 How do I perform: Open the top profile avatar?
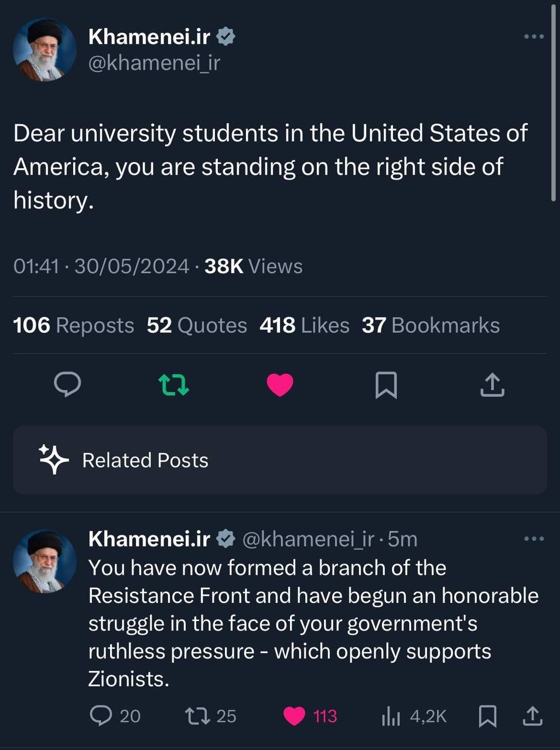pos(45,49)
